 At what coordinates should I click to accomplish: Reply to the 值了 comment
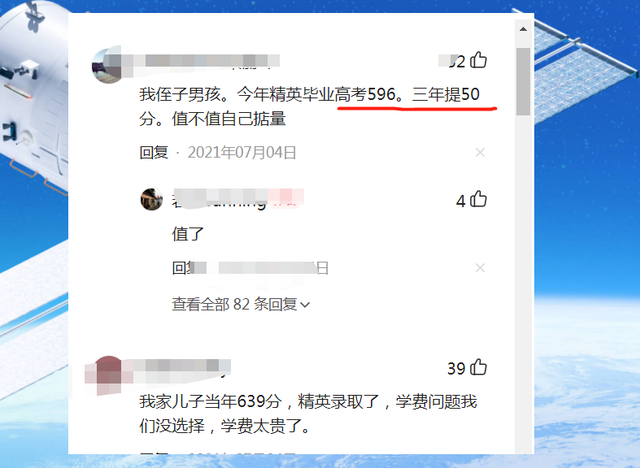182,268
